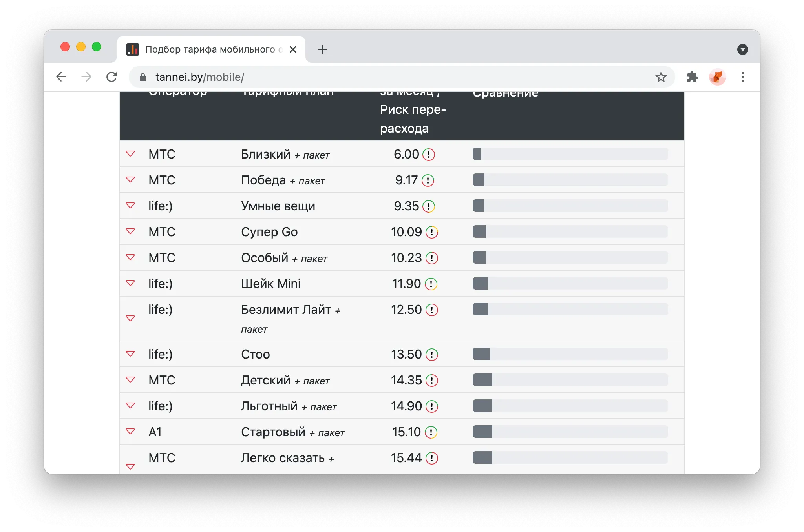Click the risk icon next to 14.35

pos(432,381)
